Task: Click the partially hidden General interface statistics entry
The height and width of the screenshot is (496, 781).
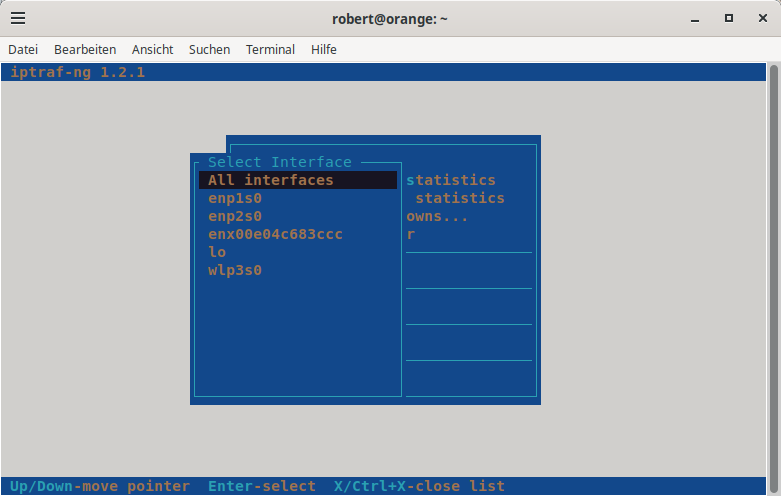Action: 451,180
